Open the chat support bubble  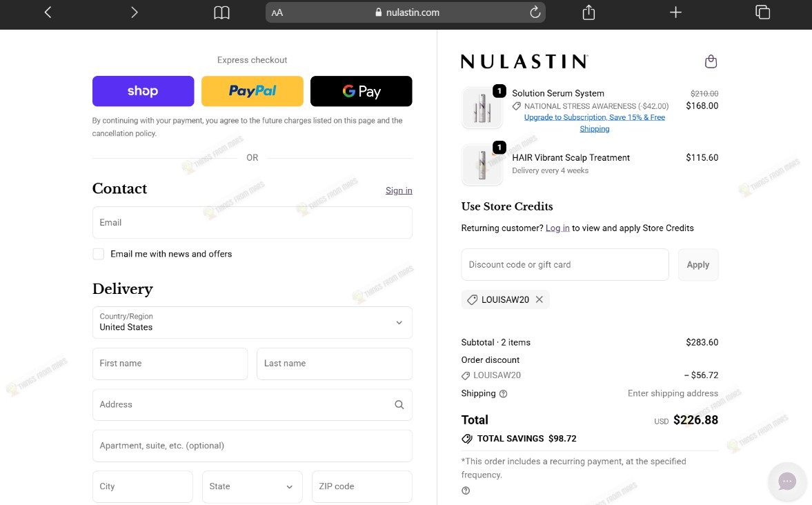pos(787,481)
